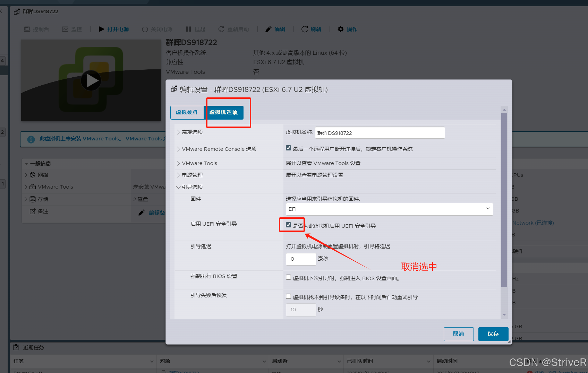Expand VMware Tools row in general info
The image size is (588, 373).
26,187
